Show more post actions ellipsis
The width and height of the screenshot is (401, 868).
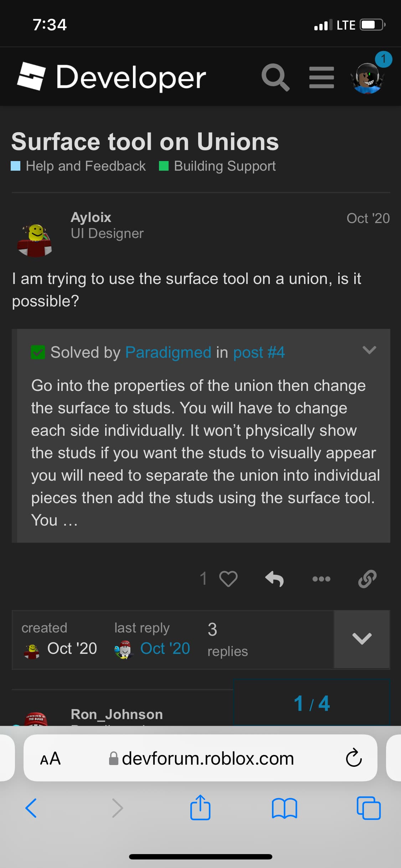click(x=321, y=579)
